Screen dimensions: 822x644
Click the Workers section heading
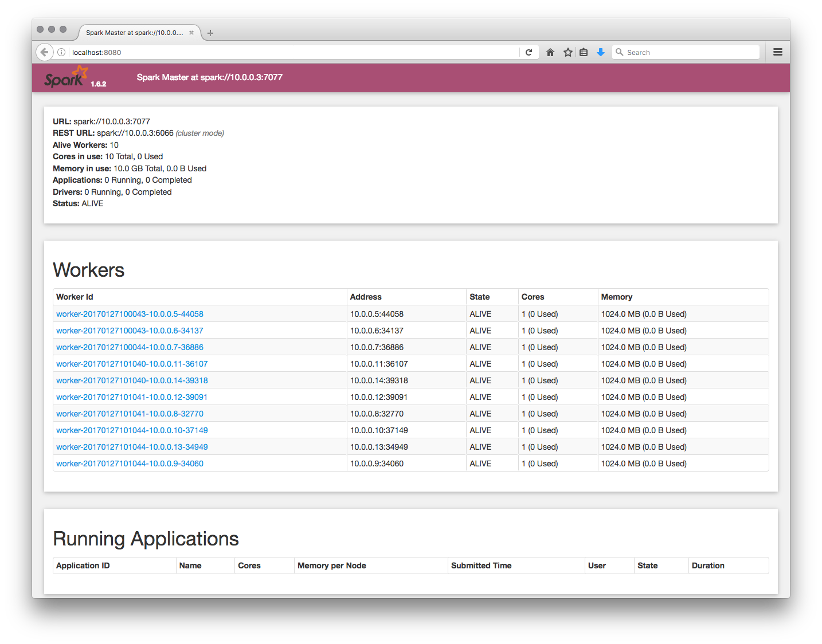click(x=88, y=270)
